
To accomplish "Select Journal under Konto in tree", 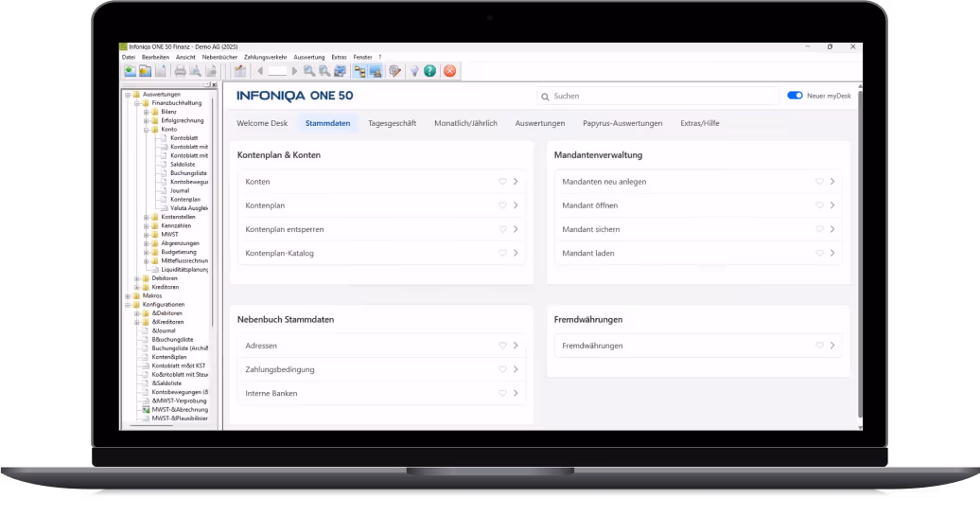I will click(180, 190).
